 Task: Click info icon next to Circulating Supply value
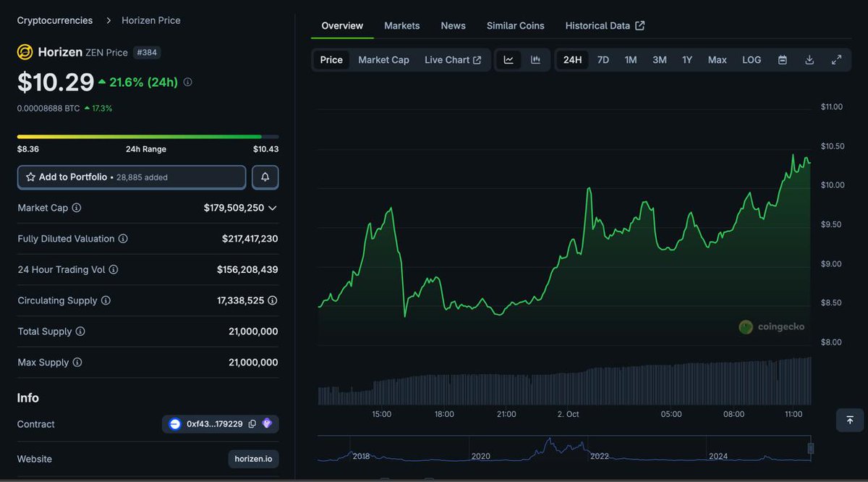(272, 300)
